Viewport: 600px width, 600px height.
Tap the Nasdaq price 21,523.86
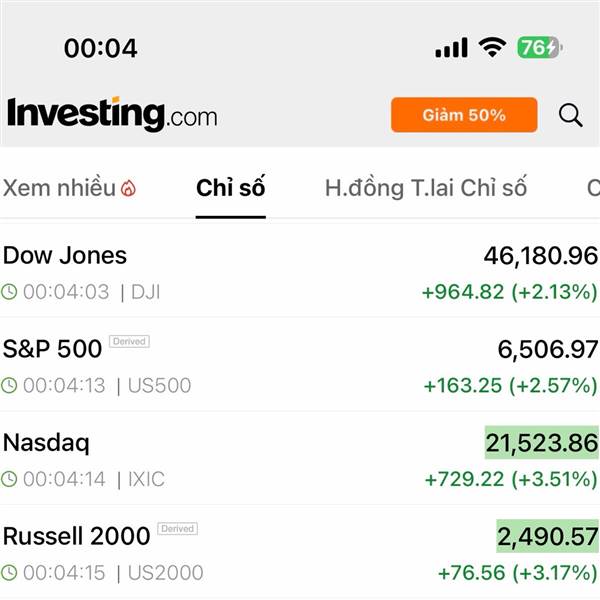(541, 442)
